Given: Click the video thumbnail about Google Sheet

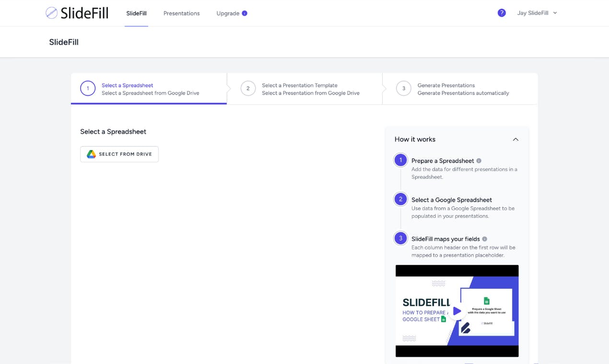Looking at the screenshot, I should click(457, 311).
